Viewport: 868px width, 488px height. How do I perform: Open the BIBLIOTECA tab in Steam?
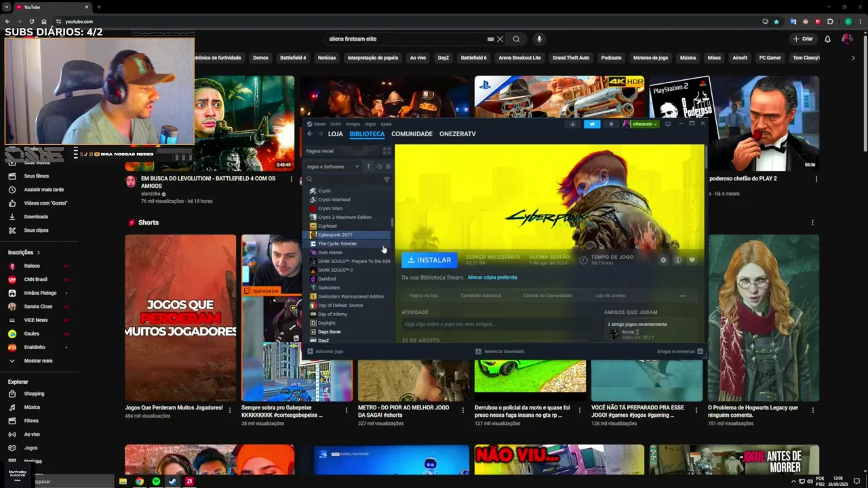pyautogui.click(x=367, y=134)
